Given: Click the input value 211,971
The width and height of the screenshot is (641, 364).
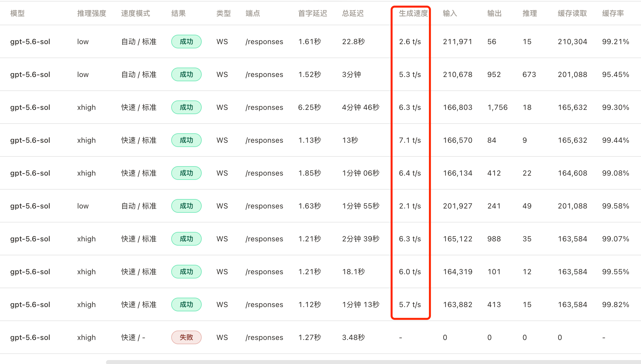Looking at the screenshot, I should click(x=458, y=42).
